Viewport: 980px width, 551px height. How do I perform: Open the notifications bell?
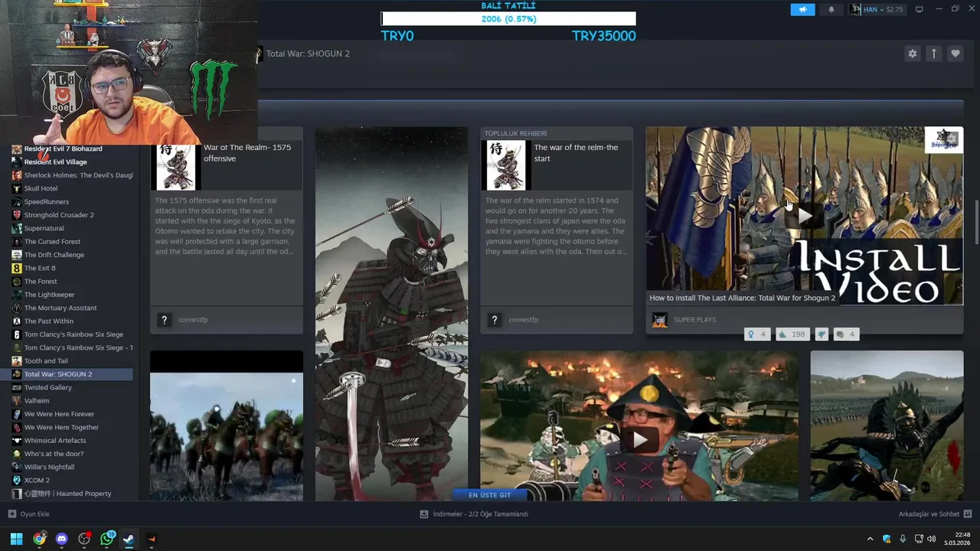click(x=831, y=10)
